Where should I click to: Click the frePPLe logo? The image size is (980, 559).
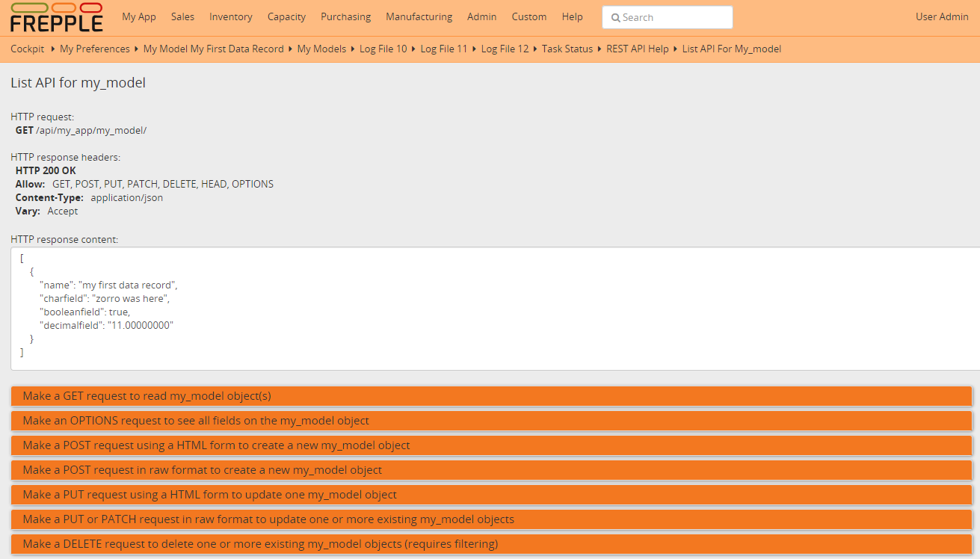[x=57, y=18]
